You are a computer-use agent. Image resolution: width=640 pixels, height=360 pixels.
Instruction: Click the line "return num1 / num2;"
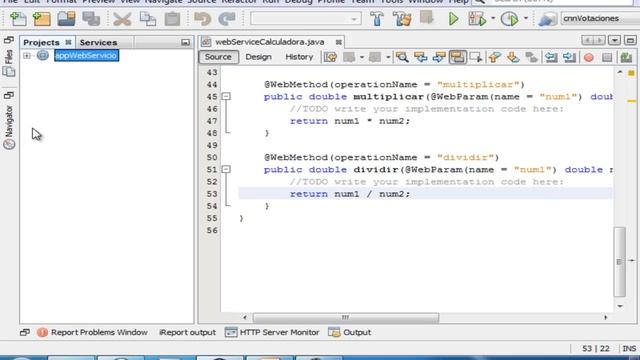pos(350,194)
